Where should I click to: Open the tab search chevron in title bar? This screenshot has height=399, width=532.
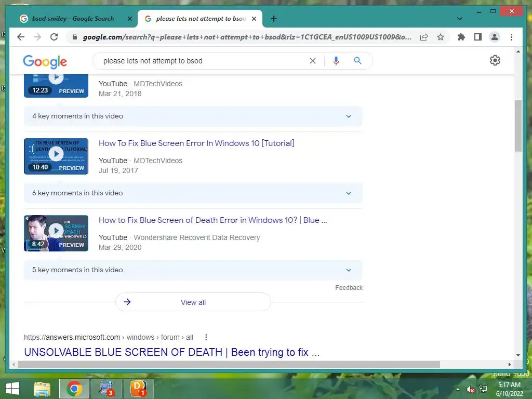pos(460,19)
